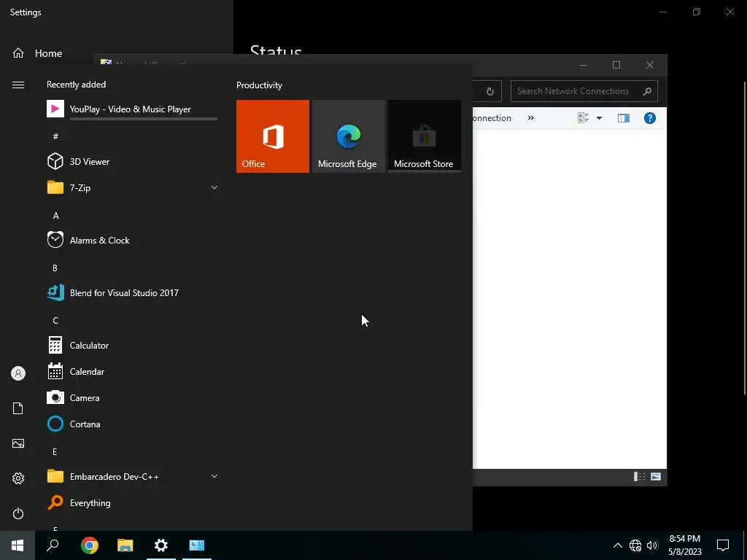The image size is (747, 560).
Task: Click the refresh button in Network Connections
Action: [x=489, y=91]
